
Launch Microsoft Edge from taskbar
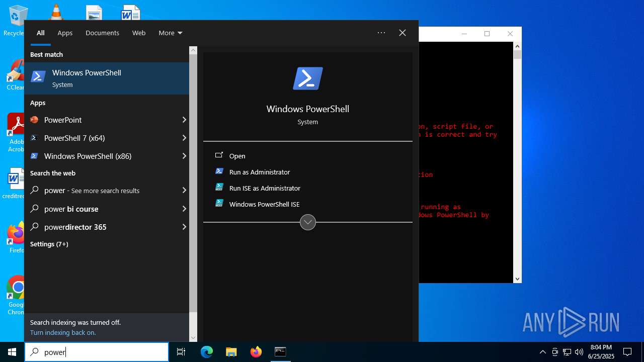coord(207,352)
